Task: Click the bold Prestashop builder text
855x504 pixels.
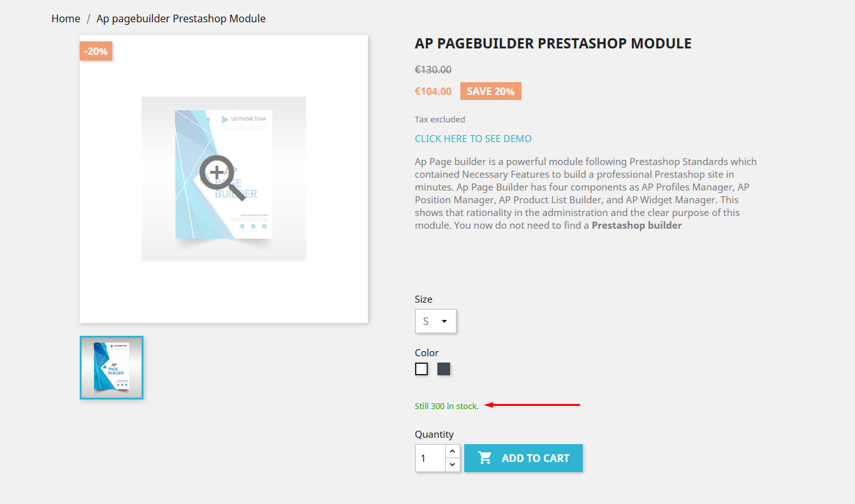Action: tap(636, 226)
